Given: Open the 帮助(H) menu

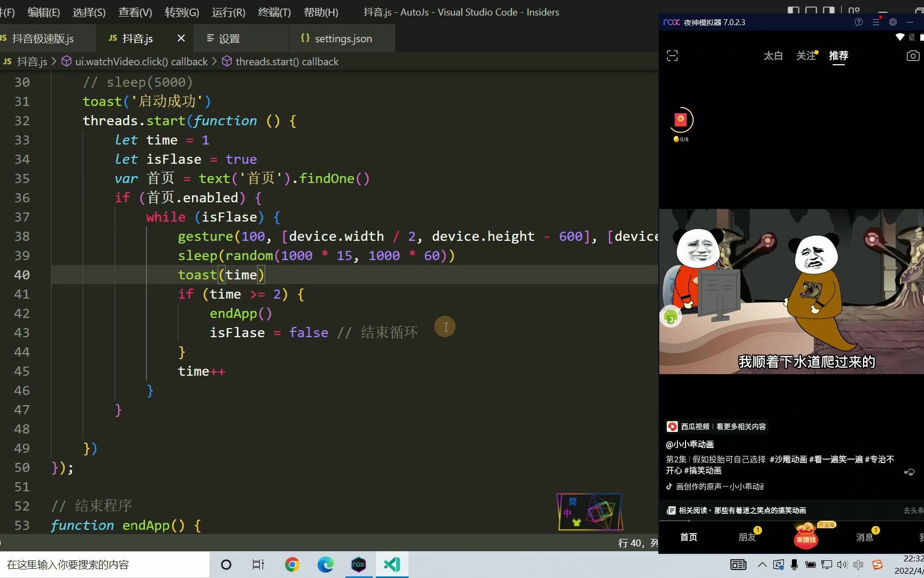Looking at the screenshot, I should coord(321,12).
